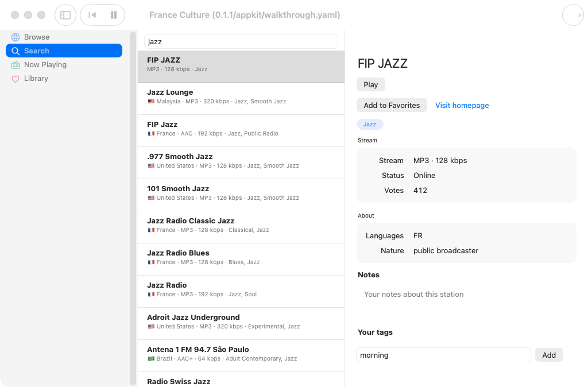Select the Jazz Radio Blues station
The width and height of the screenshot is (588, 387).
click(x=241, y=260)
